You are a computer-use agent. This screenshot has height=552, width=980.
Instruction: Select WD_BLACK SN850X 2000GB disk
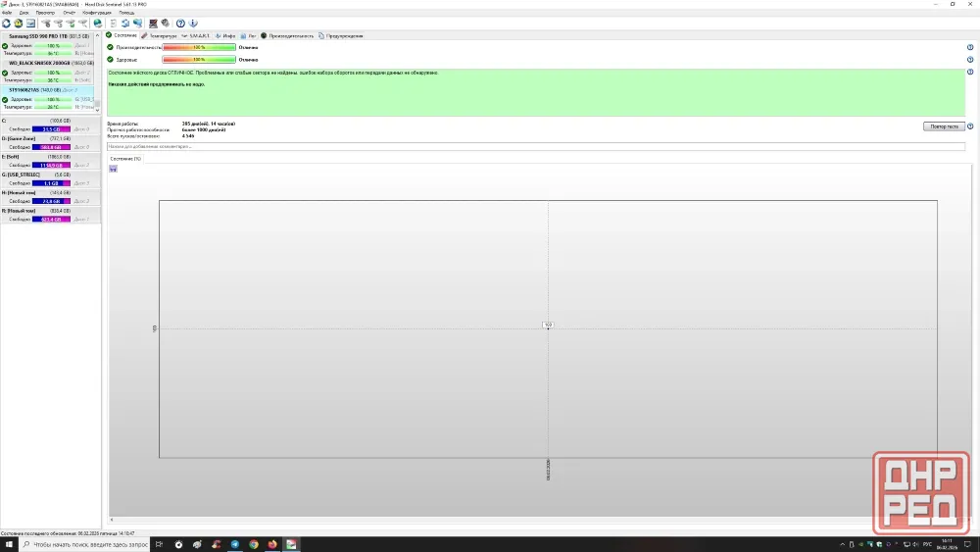coord(48,72)
